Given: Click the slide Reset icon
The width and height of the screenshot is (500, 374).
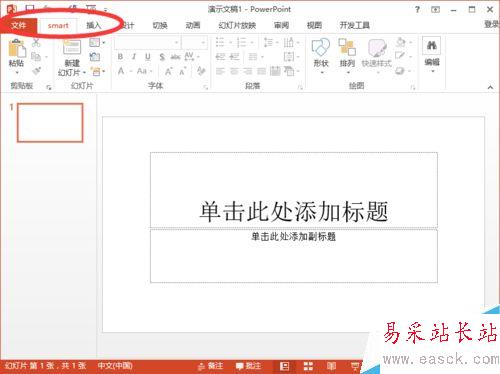Looking at the screenshot, I should pyautogui.click(x=95, y=57).
